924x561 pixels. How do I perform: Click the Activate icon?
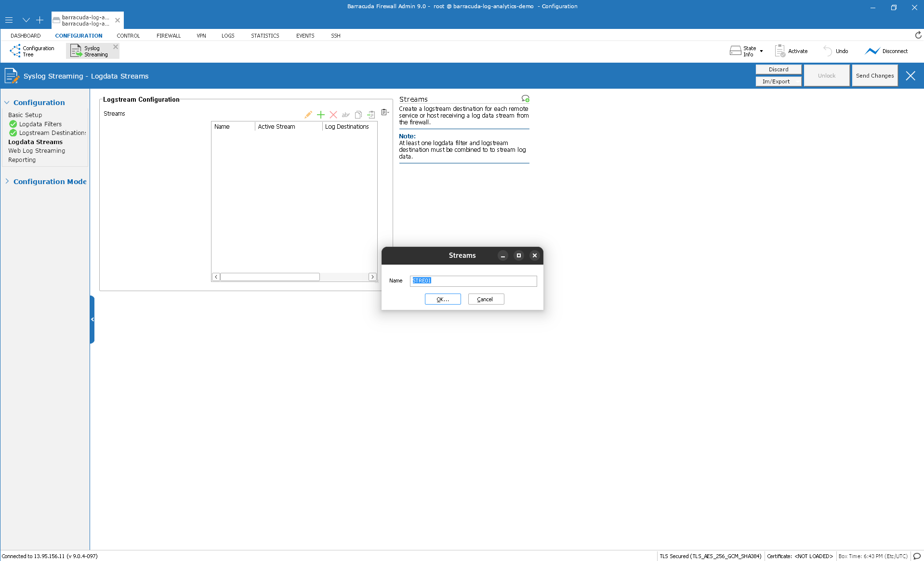[x=780, y=51]
